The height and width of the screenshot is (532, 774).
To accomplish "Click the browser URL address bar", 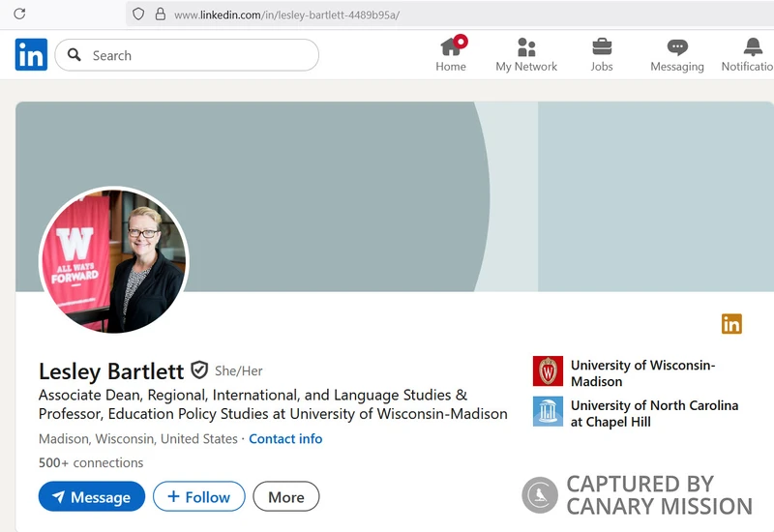I will click(450, 14).
